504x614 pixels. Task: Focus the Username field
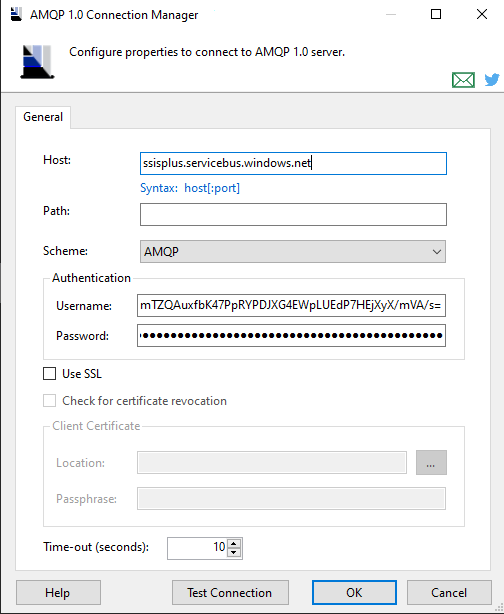click(291, 305)
